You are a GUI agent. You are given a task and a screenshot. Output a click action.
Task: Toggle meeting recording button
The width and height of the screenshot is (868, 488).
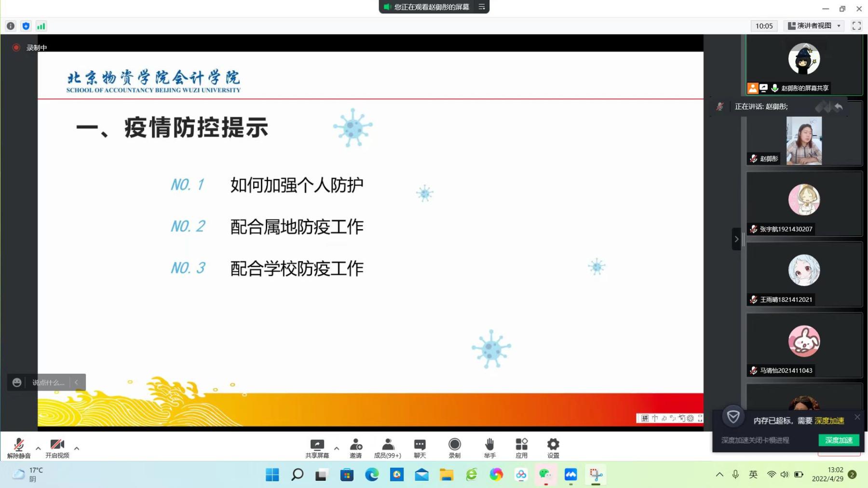(454, 447)
